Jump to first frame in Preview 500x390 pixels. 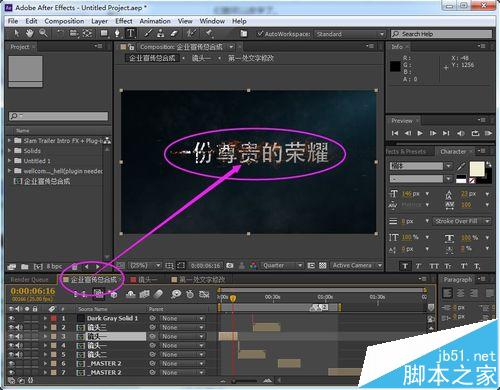click(395, 133)
